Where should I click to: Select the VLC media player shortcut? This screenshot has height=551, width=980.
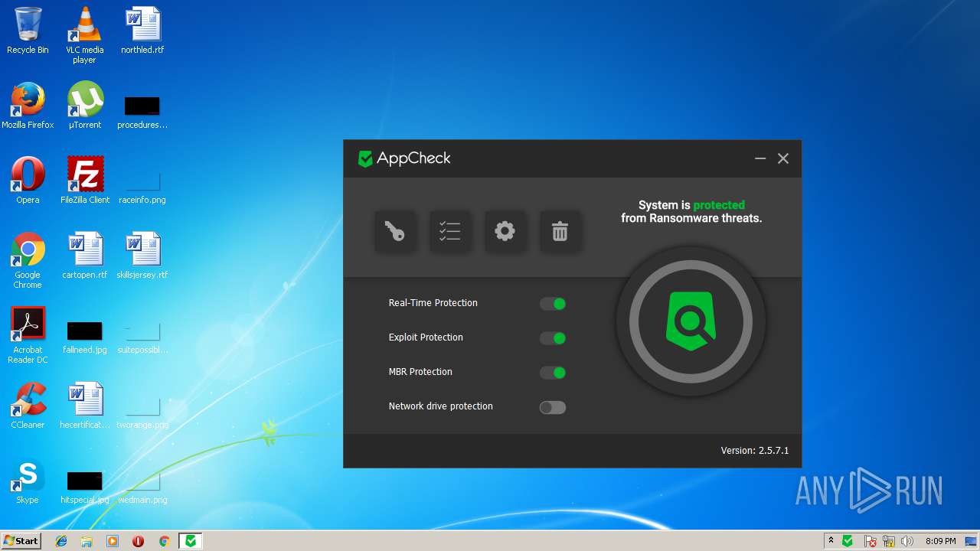click(x=84, y=35)
